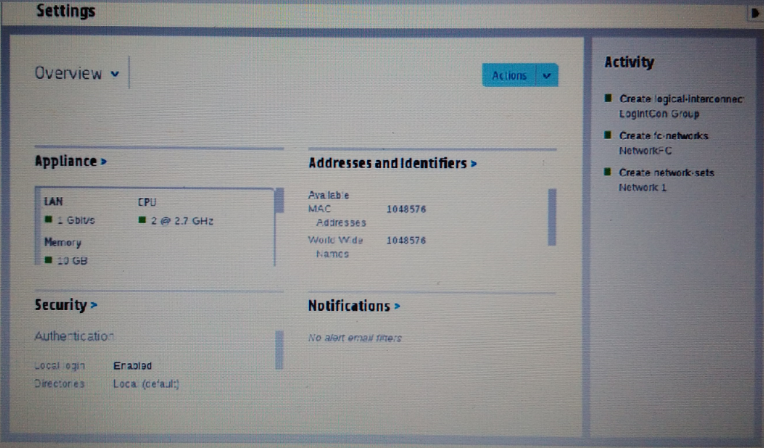
Task: Click green status icon beside 1 Gbit/s LAN
Action: coord(48,221)
